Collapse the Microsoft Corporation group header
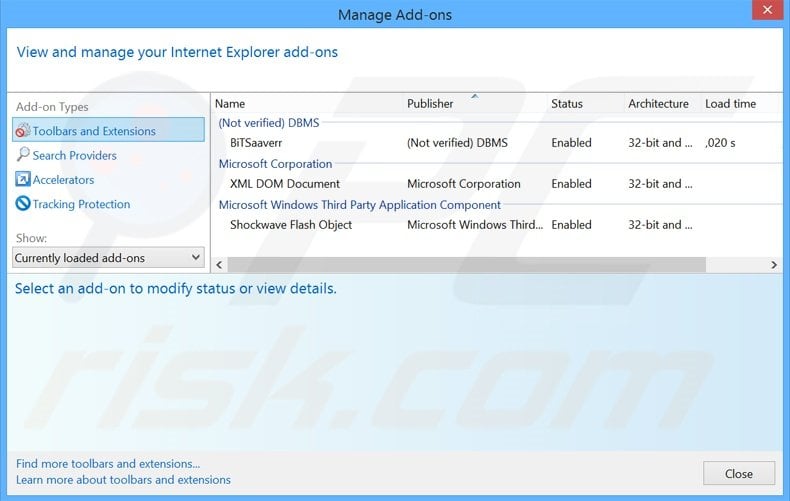 (275, 164)
